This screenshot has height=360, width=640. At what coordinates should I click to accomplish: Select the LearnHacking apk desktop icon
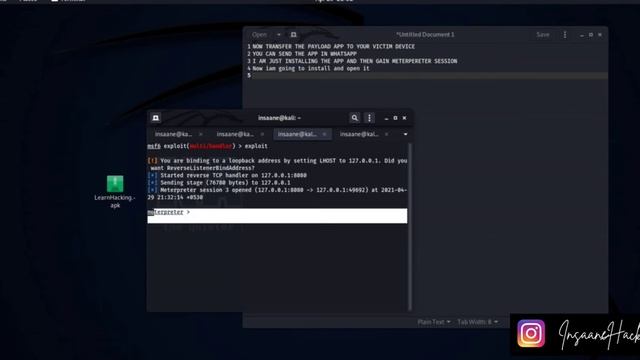coord(115,192)
